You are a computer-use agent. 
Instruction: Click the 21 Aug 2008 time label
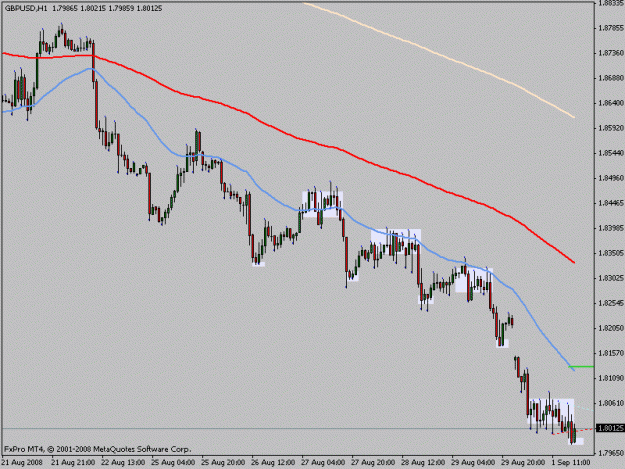point(22,463)
